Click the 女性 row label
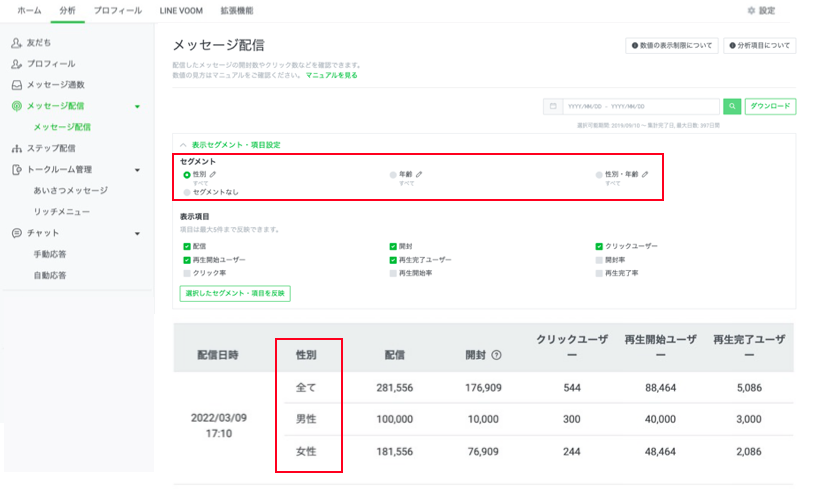This screenshot has height=489, width=818. pos(306,451)
